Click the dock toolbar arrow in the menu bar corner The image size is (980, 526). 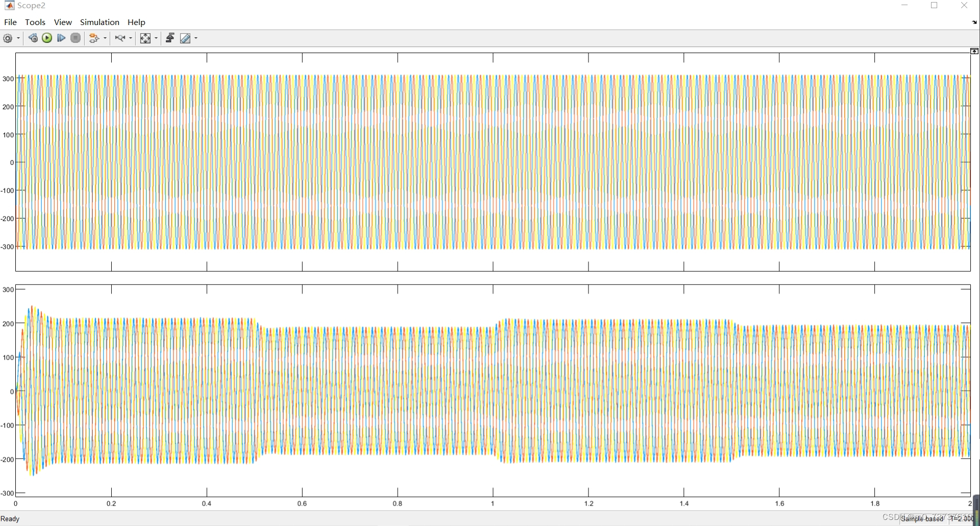tap(974, 22)
